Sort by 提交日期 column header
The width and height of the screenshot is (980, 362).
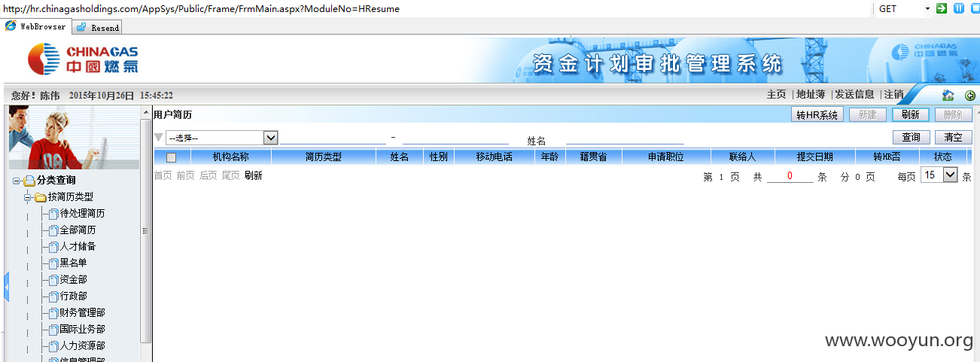coord(814,157)
